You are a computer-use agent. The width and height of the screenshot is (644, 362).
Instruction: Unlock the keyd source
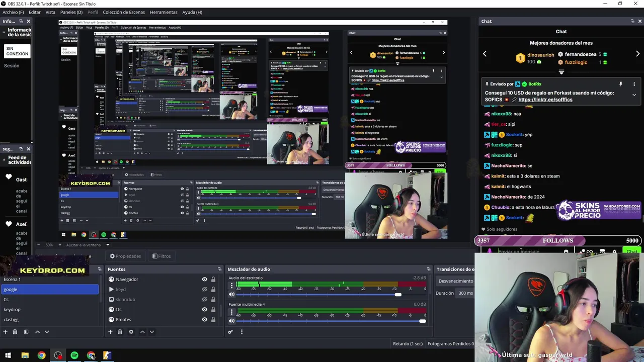(213, 289)
